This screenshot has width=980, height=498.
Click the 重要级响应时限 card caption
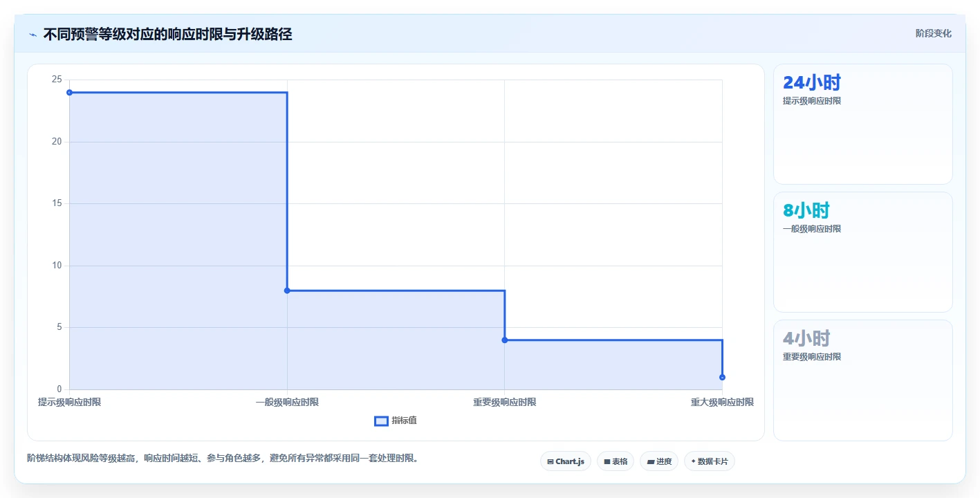point(812,357)
